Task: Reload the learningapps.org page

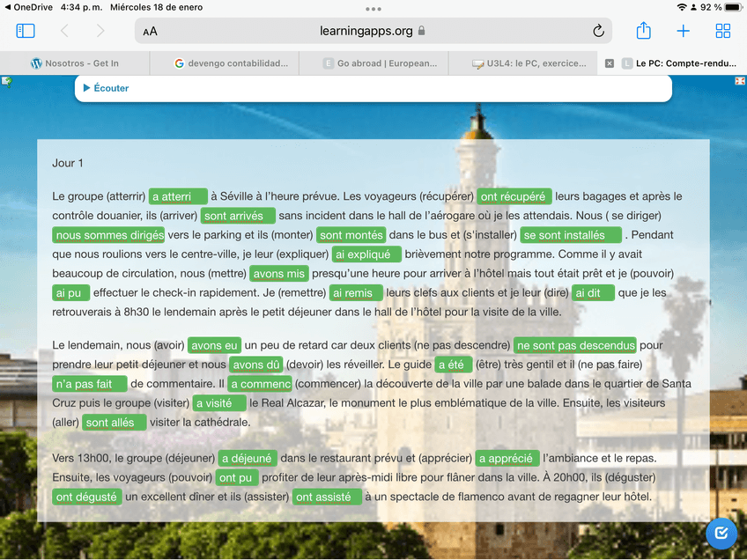Action: tap(598, 31)
